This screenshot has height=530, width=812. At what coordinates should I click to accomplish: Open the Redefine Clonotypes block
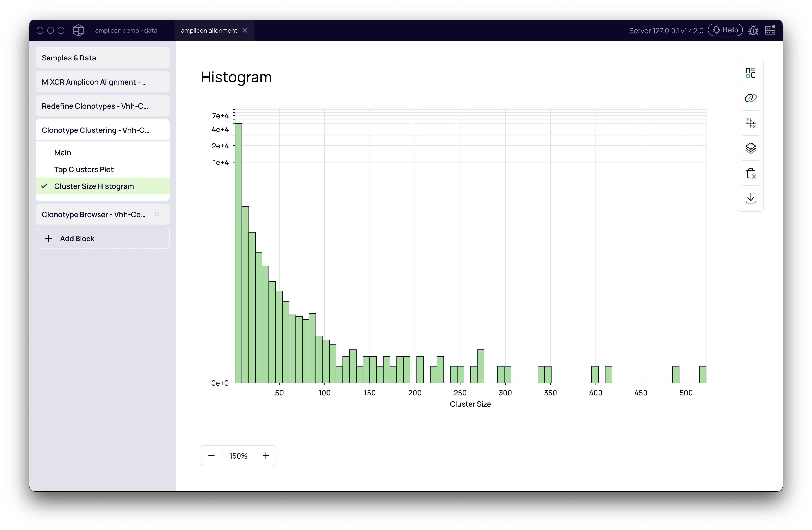[95, 106]
